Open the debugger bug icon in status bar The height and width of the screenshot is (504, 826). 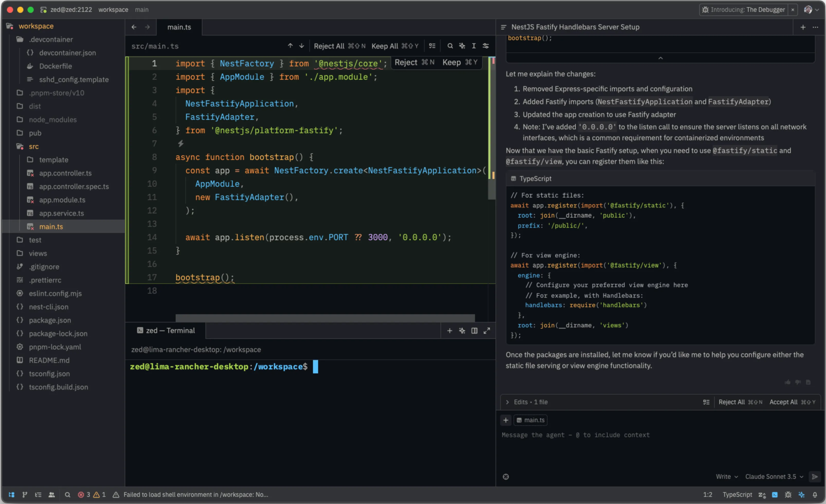(788, 495)
